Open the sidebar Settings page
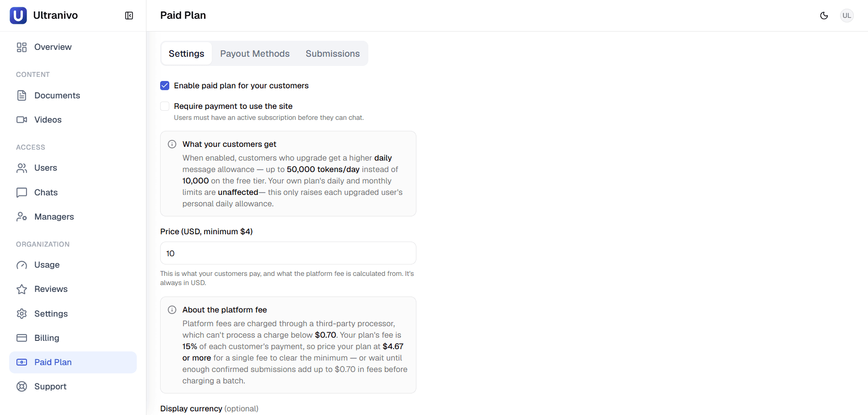Viewport: 868px width, 415px height. [73, 313]
